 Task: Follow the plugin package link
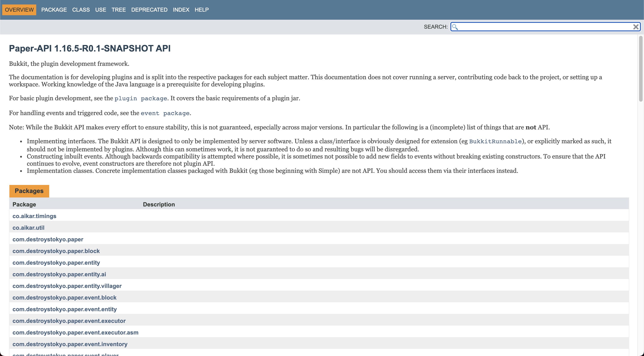click(141, 98)
